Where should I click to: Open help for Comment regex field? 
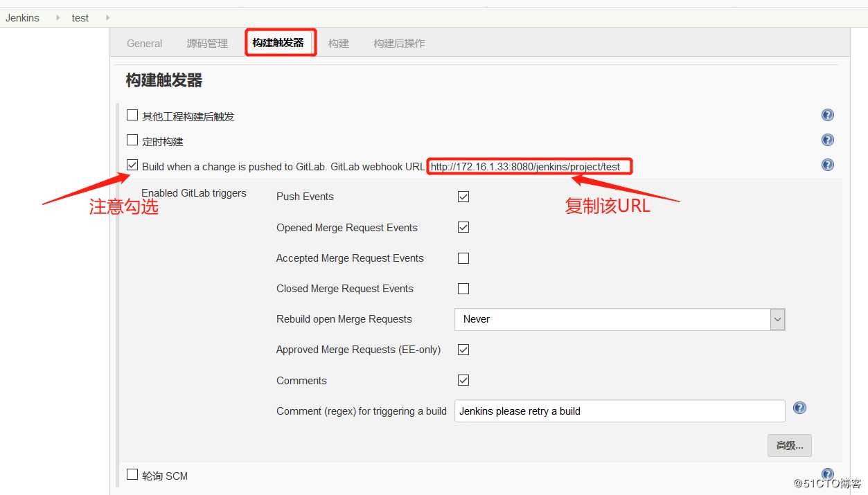[x=799, y=408]
